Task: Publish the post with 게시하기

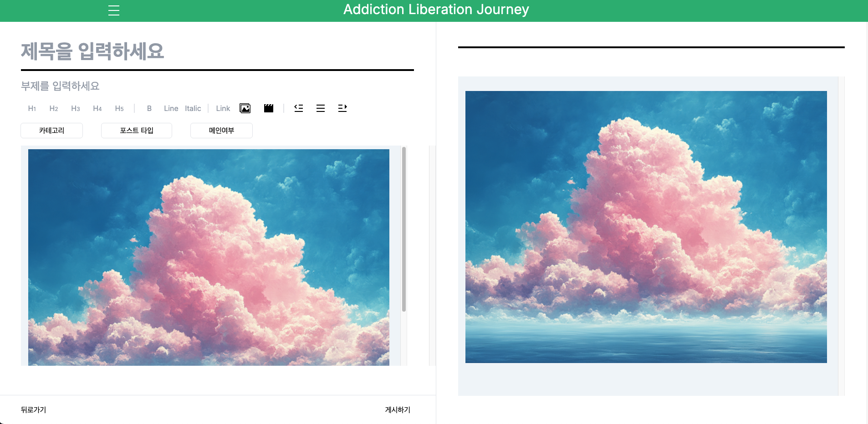Action: pos(398,410)
